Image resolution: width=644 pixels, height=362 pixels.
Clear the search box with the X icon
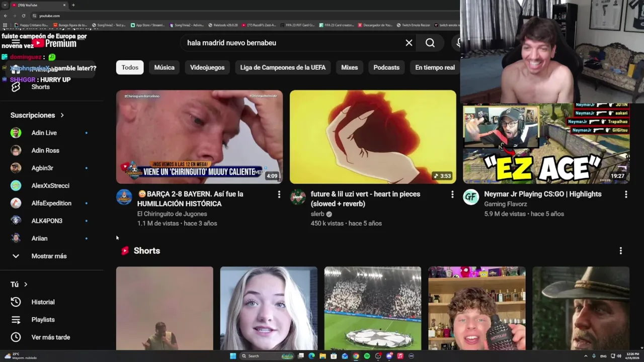coord(409,43)
